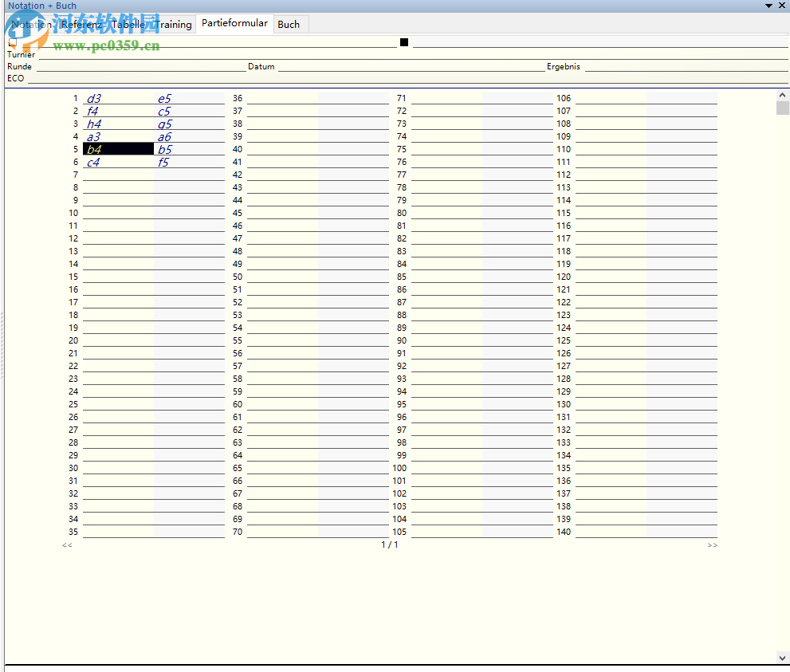The height and width of the screenshot is (672, 790).
Task: Click the Datum field line
Action: (411, 67)
